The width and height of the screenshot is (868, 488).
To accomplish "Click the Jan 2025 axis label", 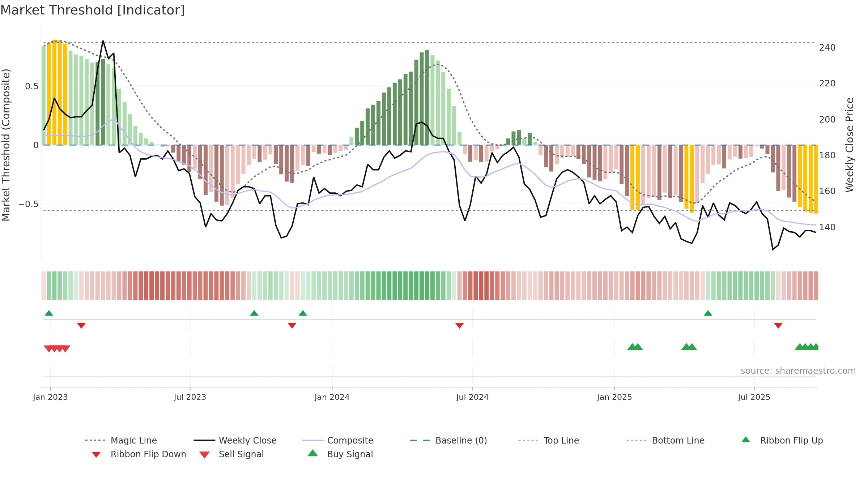I will coord(614,397).
